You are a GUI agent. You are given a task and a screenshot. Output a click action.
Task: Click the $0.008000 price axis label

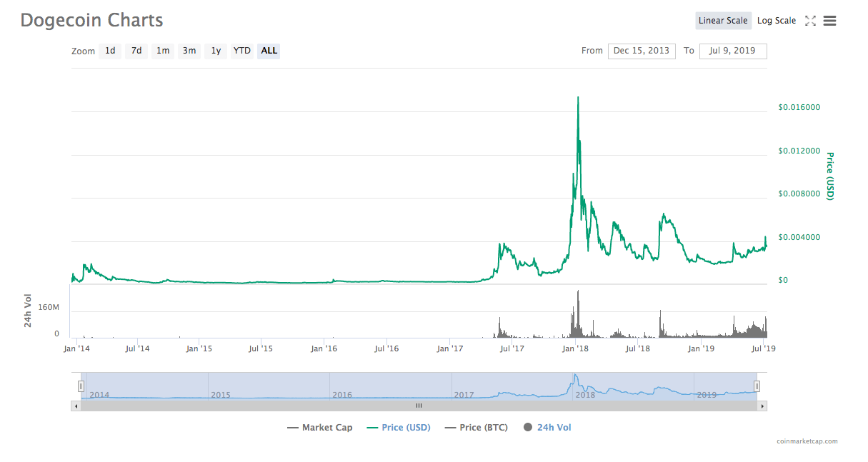[799, 194]
